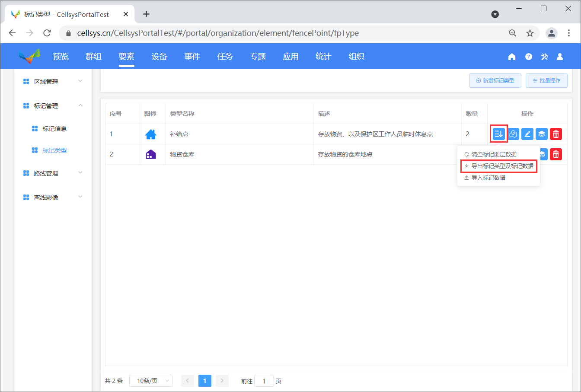Click the purple warehouse icon of 物资仓库
Screen dimensions: 581x392
150,154
